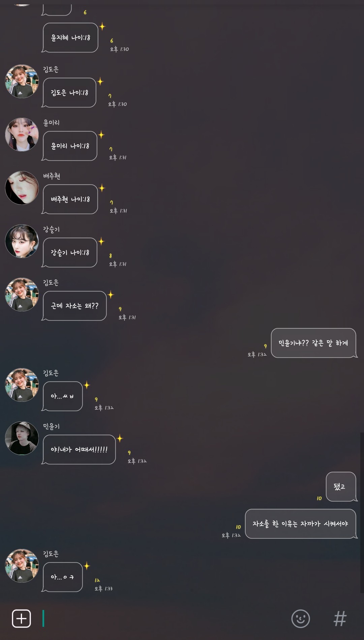Open 배주현's profile picture
Screen dimensions: 364x640
(x=22, y=188)
